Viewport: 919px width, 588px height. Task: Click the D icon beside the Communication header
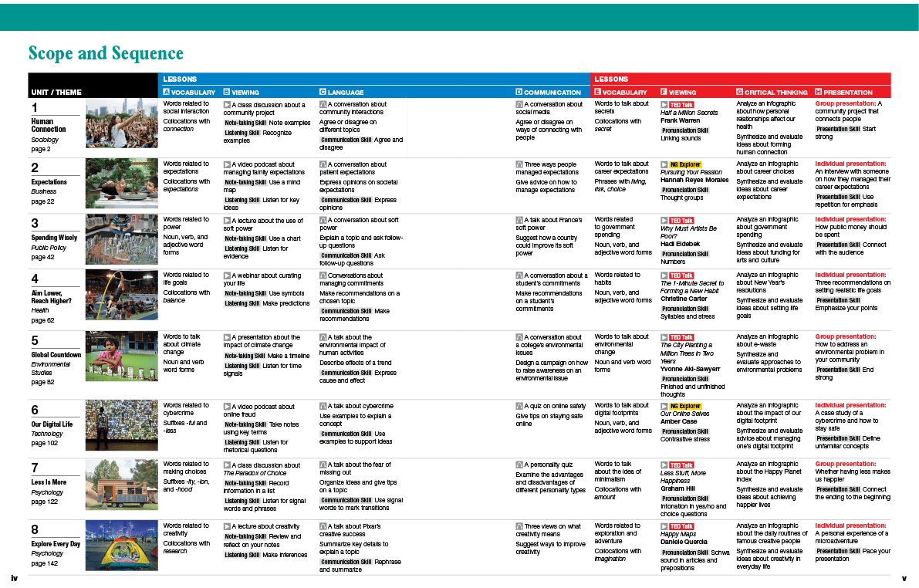point(519,93)
